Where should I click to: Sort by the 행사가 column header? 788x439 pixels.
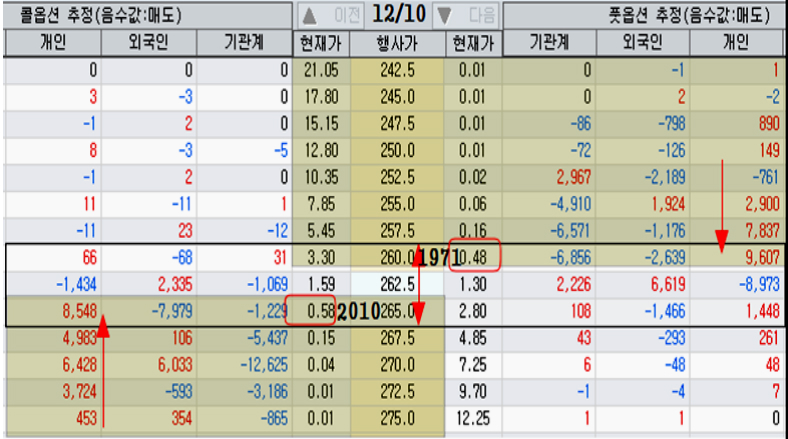tap(396, 43)
